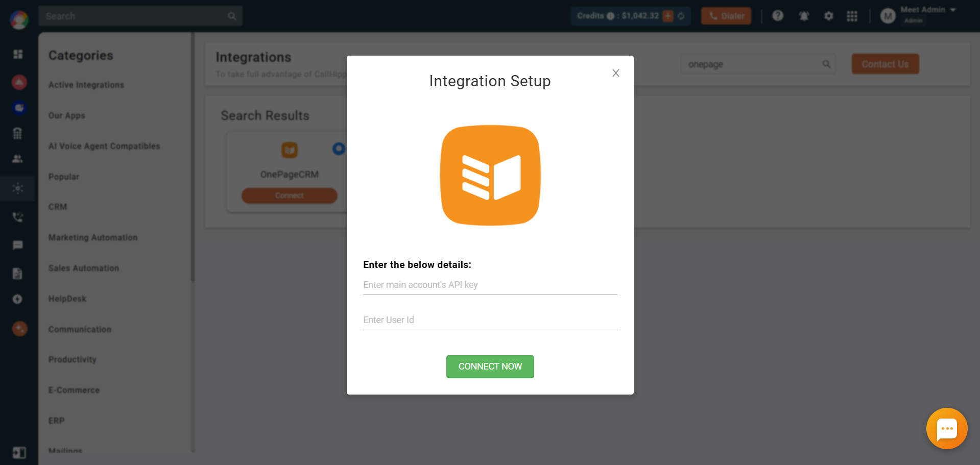The width and height of the screenshot is (980, 465).
Task: Open the users sidebar icon
Action: point(17,159)
